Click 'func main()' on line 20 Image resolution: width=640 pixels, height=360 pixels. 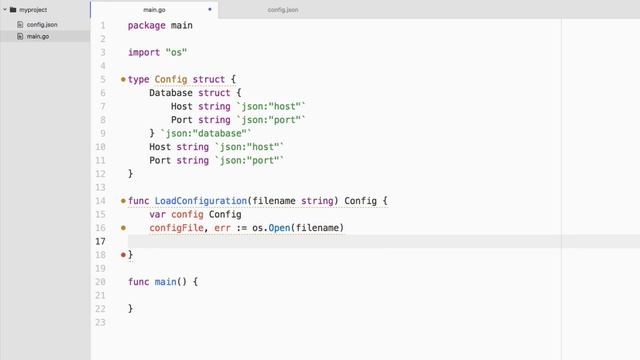(157, 282)
